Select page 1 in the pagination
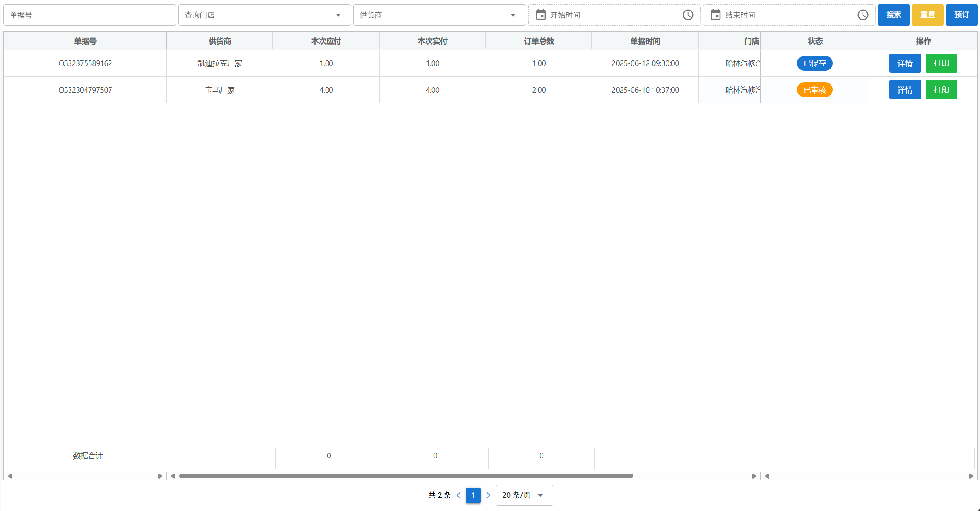This screenshot has width=980, height=511. point(473,495)
